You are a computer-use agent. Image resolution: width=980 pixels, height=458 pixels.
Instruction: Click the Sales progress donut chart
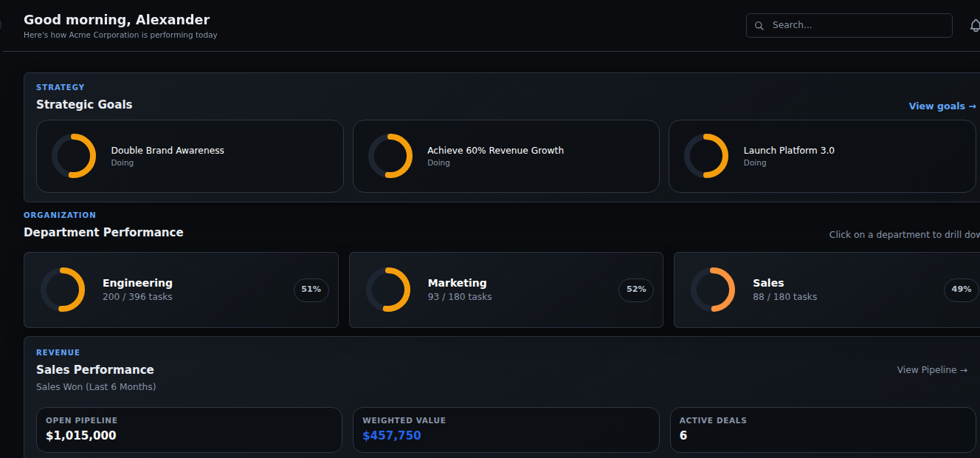(x=713, y=290)
